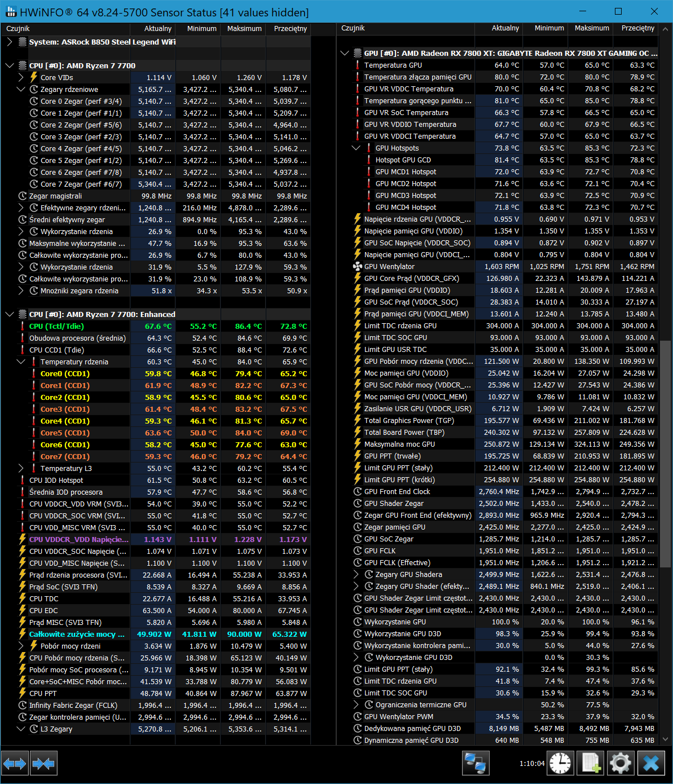Click the fan icon next to GPU Wentylator

click(357, 266)
